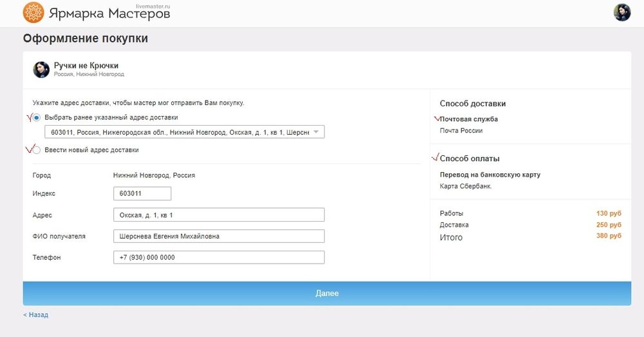Select the Почта России delivery option
Viewport: 644px width, 337px height.
point(461,131)
